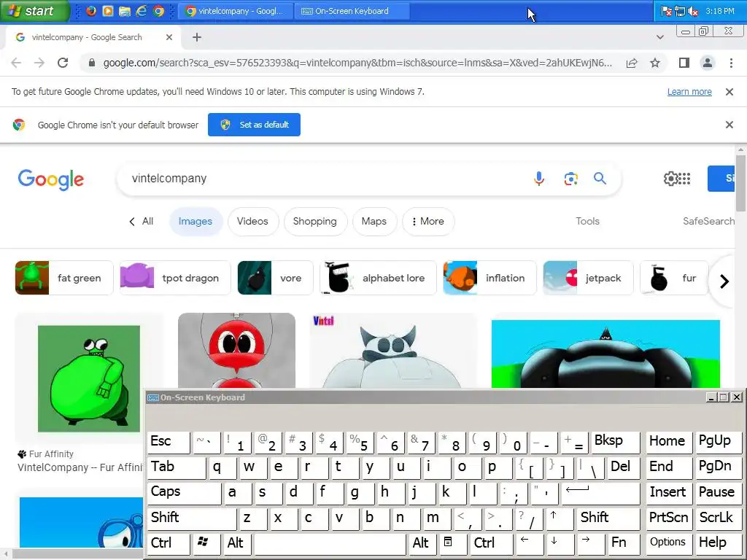
Task: Dismiss the default browser notification bar
Action: [x=729, y=125]
